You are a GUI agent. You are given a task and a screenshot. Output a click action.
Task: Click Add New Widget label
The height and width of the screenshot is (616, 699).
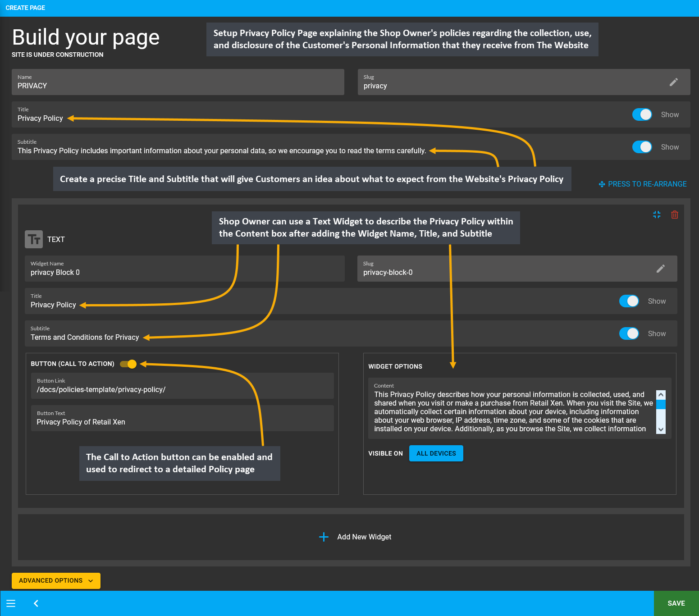364,537
